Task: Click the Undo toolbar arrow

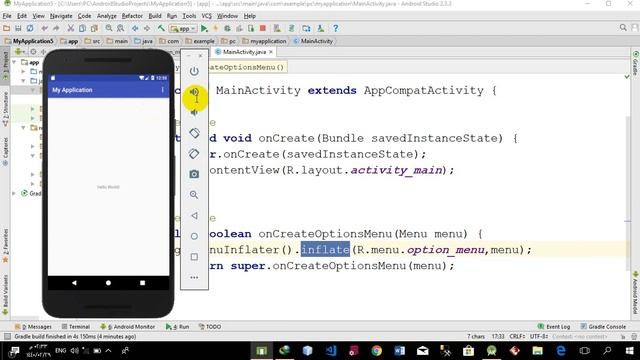Action: pos(44,28)
